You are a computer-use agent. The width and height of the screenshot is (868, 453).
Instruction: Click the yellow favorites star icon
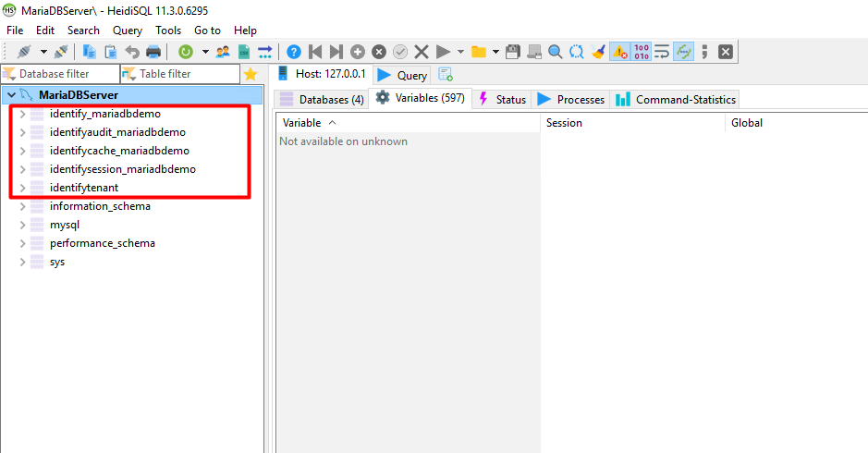[x=251, y=74]
